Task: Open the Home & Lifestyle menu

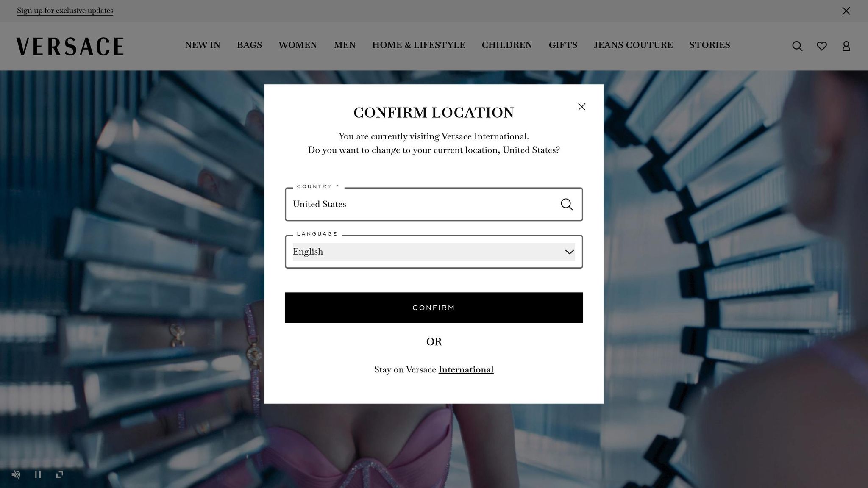Action: pos(419,45)
